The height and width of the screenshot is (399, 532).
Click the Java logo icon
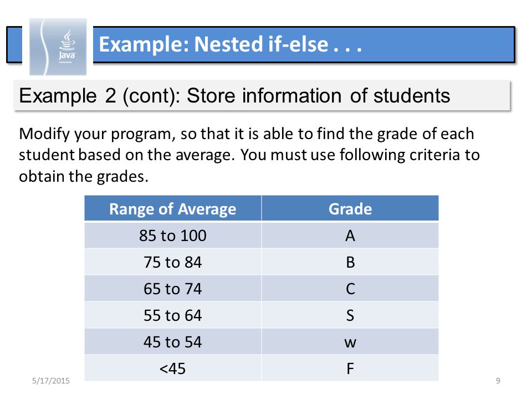pos(58,47)
